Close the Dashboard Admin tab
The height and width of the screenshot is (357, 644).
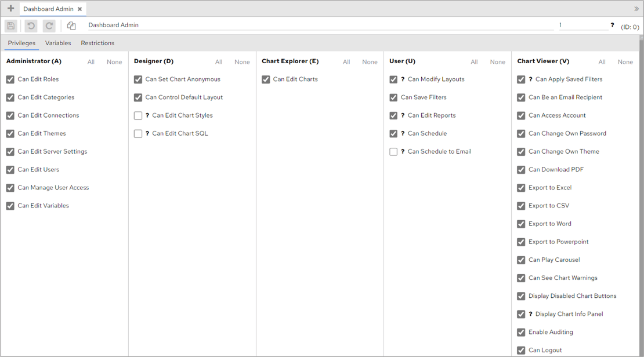79,9
